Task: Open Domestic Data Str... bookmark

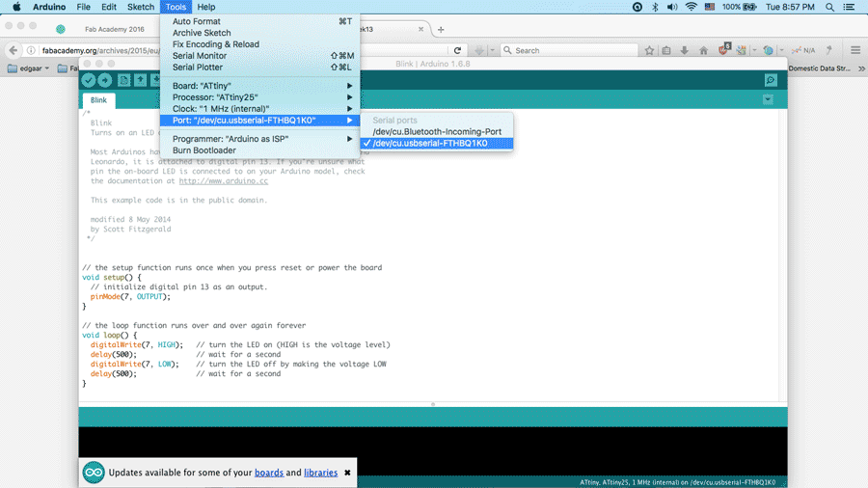Action: coord(819,68)
